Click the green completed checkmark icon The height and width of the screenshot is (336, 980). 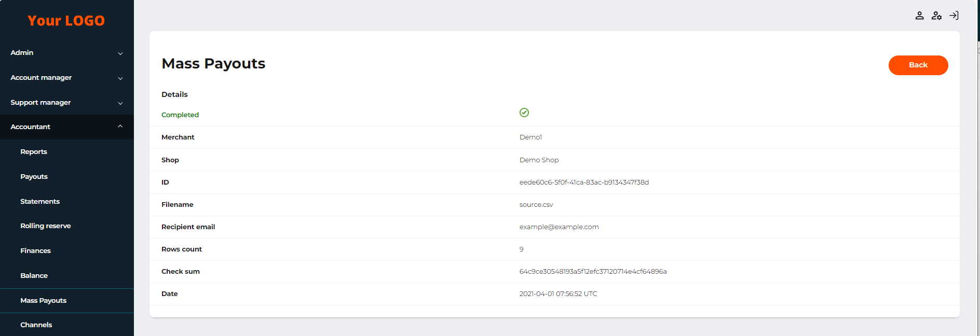click(524, 113)
